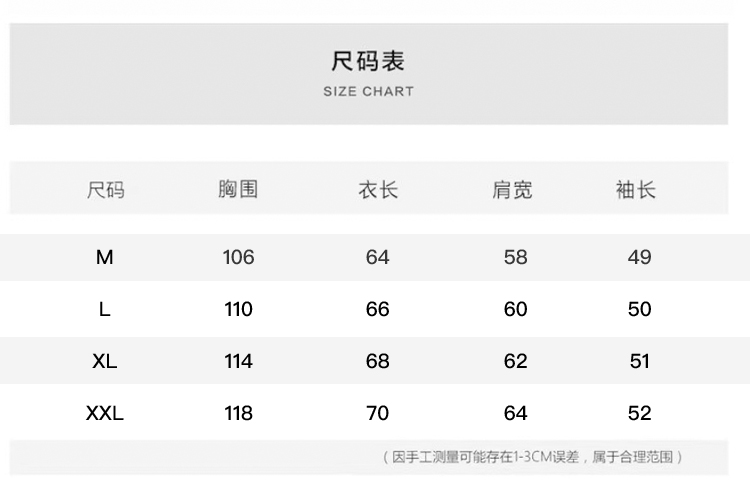Select the XXL size row label
This screenshot has height=481, width=750.
click(105, 413)
